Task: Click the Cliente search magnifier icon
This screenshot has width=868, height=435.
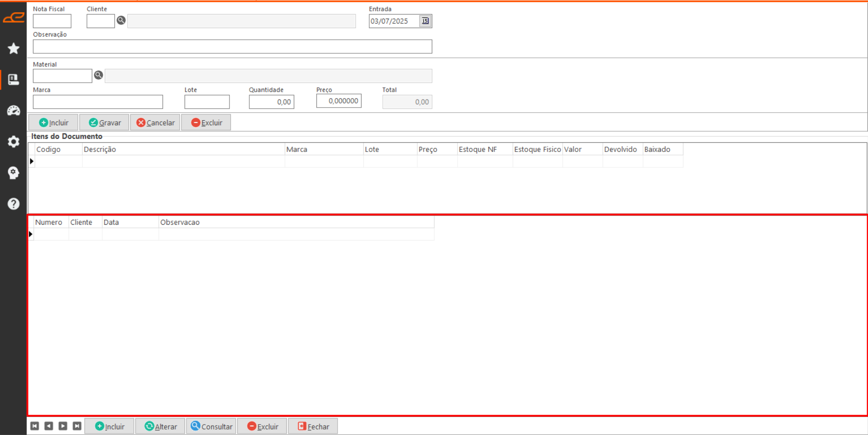Action: click(x=121, y=20)
